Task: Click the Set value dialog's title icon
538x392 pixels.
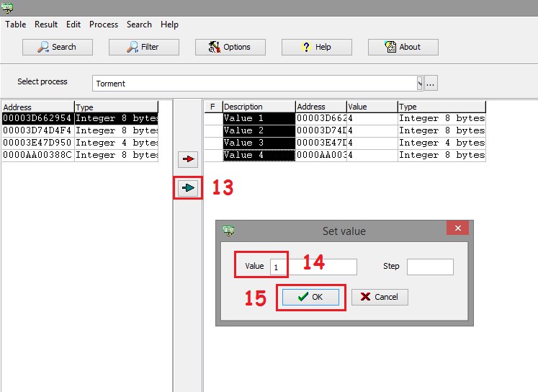Action: tap(228, 231)
